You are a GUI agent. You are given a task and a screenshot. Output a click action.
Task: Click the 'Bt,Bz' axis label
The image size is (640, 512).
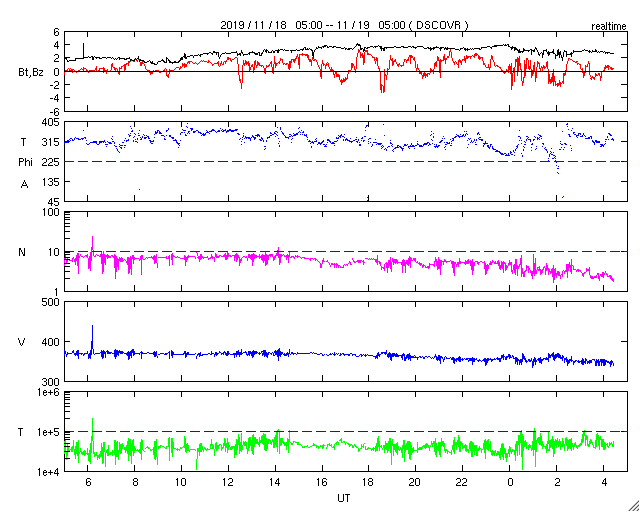31,74
